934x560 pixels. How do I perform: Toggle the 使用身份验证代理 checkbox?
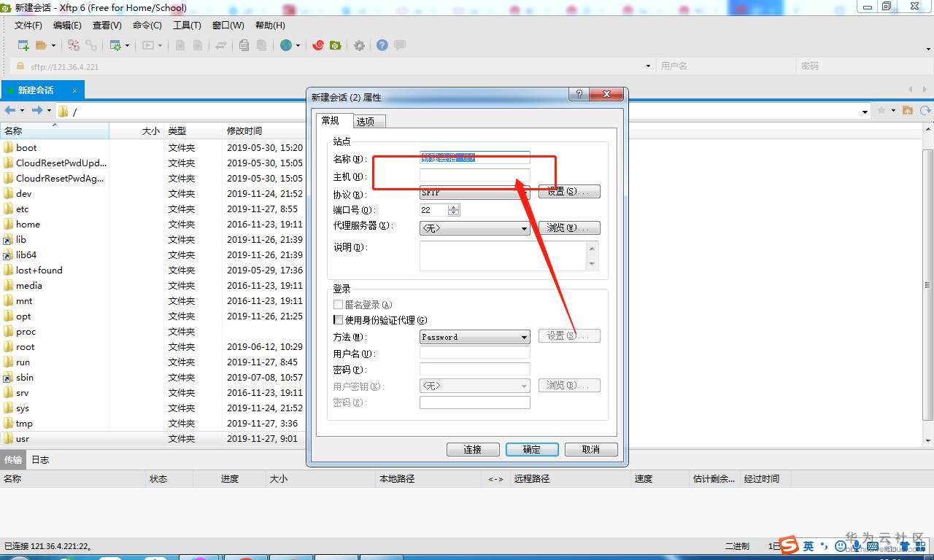pos(338,320)
